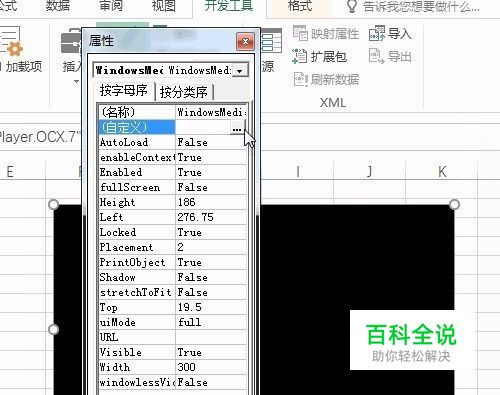Click the 插入 controls toolbox icon
This screenshot has width=500, height=395.
click(71, 42)
